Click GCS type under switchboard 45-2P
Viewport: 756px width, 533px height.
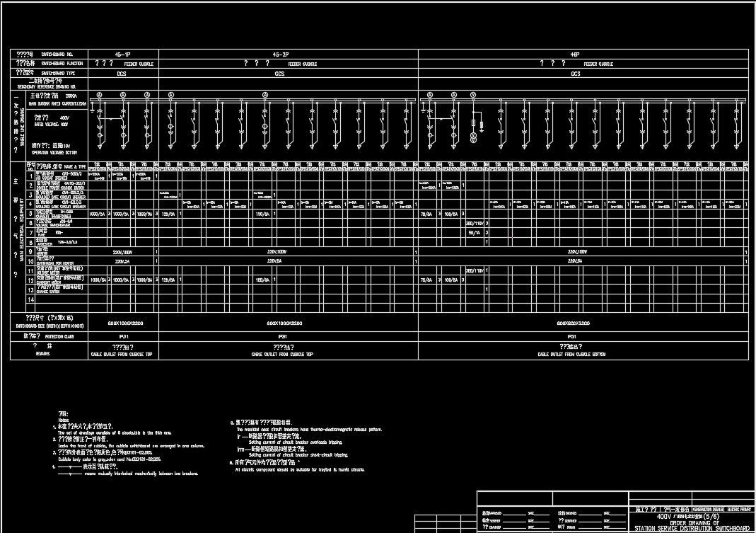(x=279, y=74)
